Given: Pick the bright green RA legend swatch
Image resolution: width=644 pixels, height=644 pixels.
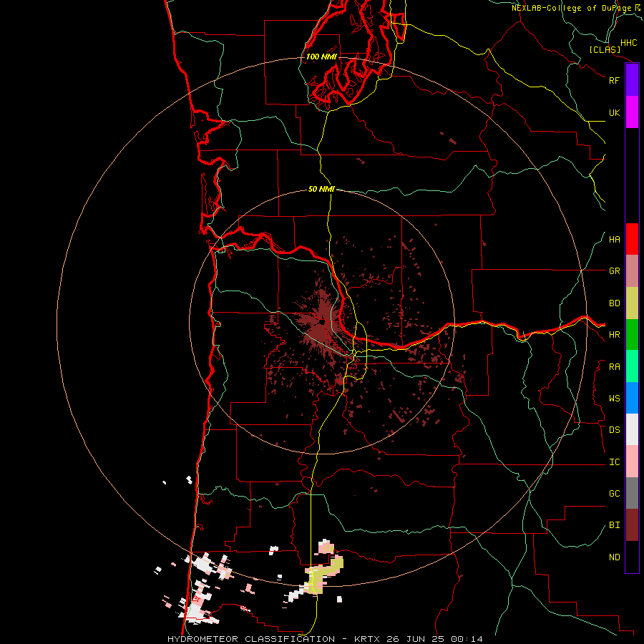Looking at the screenshot, I should tap(632, 366).
